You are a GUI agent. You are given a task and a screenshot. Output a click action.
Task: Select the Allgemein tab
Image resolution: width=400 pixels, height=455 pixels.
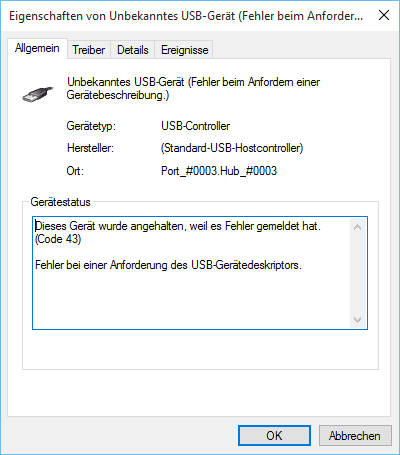37,49
